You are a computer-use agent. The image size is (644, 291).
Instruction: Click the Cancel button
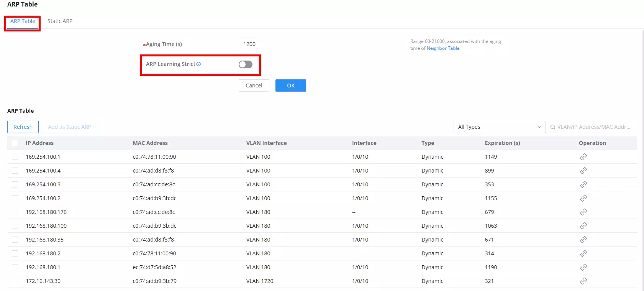tap(254, 85)
